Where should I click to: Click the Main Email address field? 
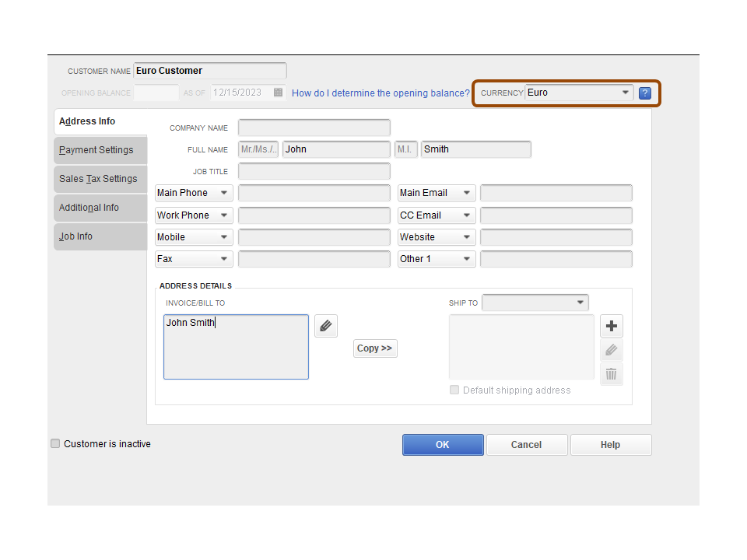coord(556,193)
